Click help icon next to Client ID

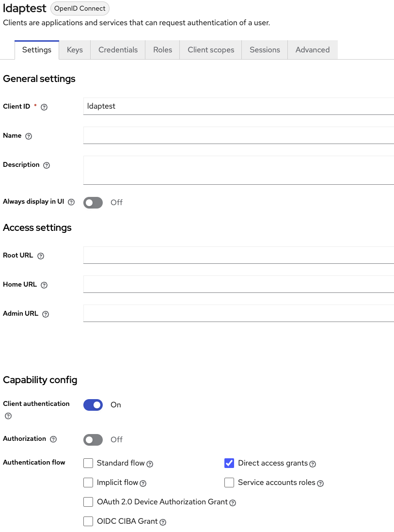pos(44,107)
